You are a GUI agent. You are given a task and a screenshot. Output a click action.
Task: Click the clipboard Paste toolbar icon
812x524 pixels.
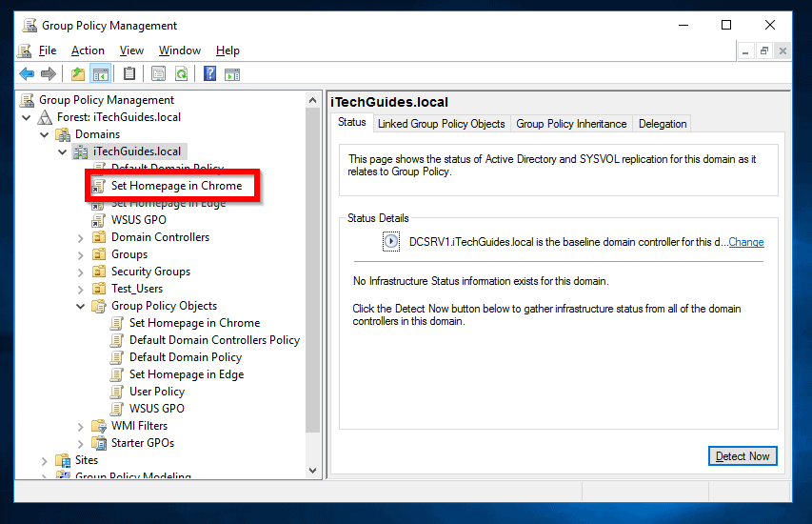(129, 74)
